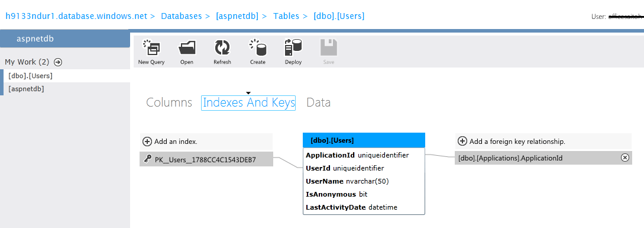Expand My Work using the arrow icon
Image resolution: width=644 pixels, height=228 pixels.
(x=59, y=62)
